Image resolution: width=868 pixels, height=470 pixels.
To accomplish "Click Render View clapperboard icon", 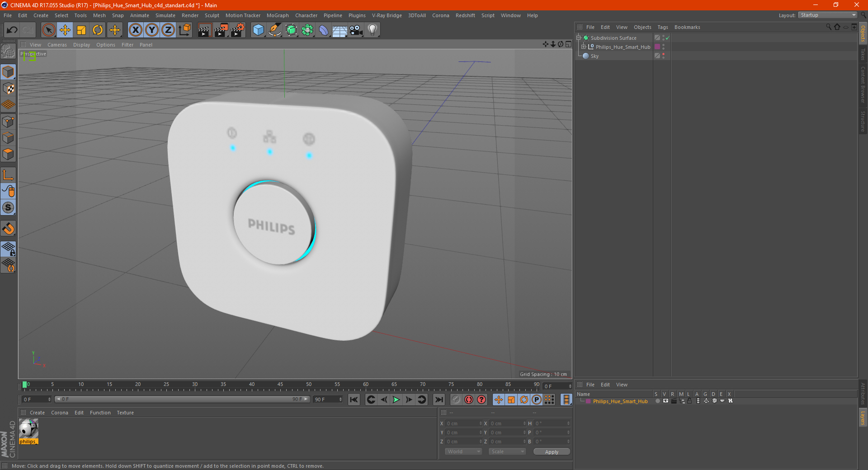I will [204, 30].
